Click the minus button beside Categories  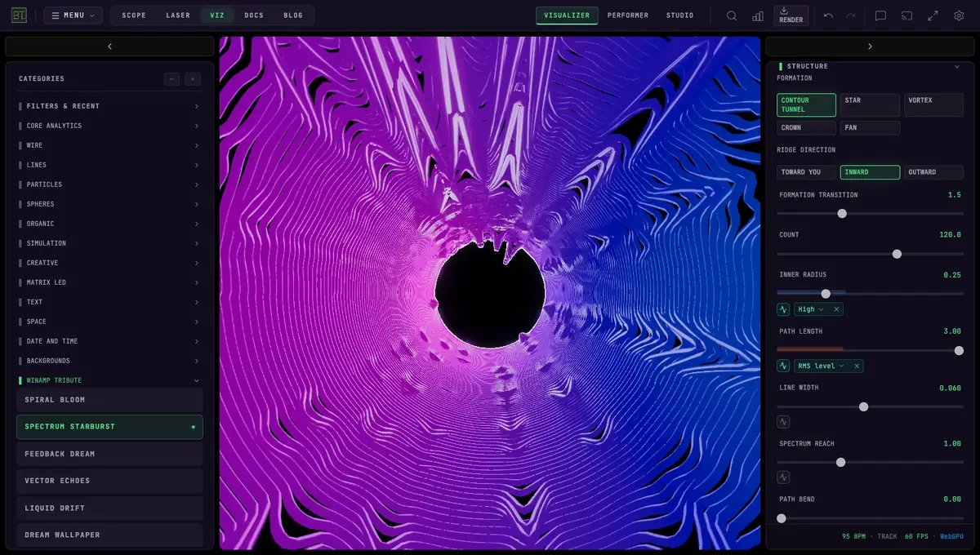point(171,79)
